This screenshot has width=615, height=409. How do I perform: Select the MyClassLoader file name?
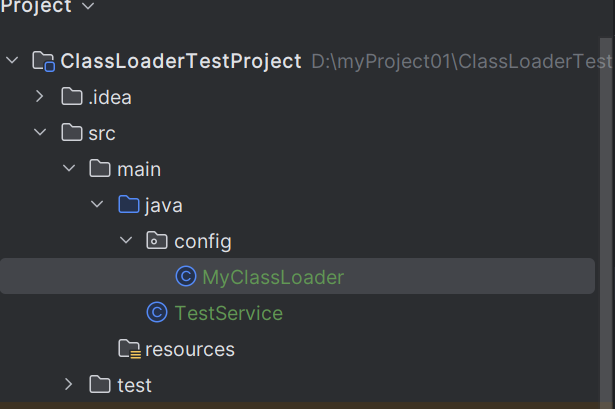[x=272, y=277]
